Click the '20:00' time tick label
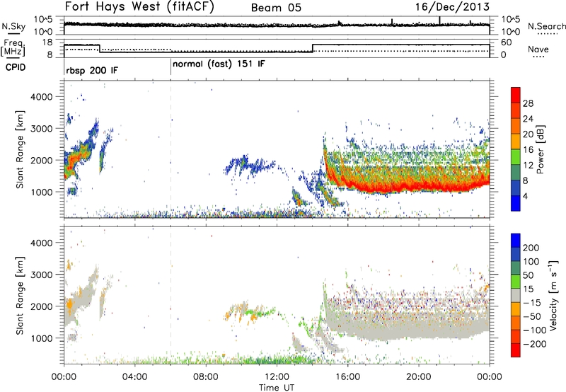Image resolution: width=566 pixels, height=392 pixels. [x=419, y=377]
